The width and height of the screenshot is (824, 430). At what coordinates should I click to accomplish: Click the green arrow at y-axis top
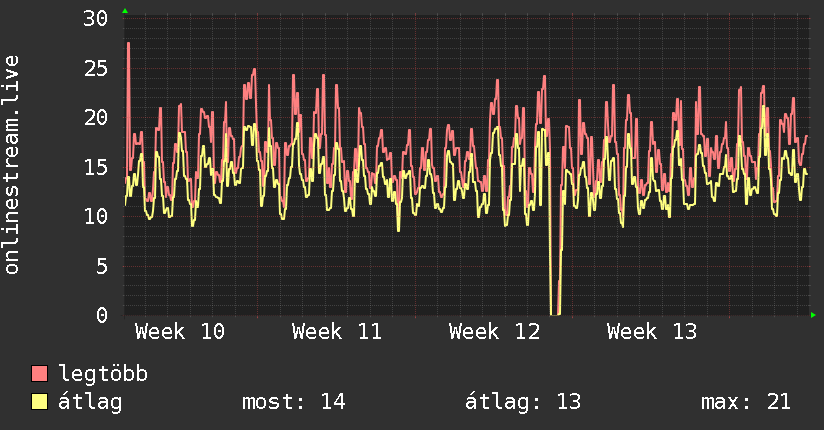tap(125, 11)
